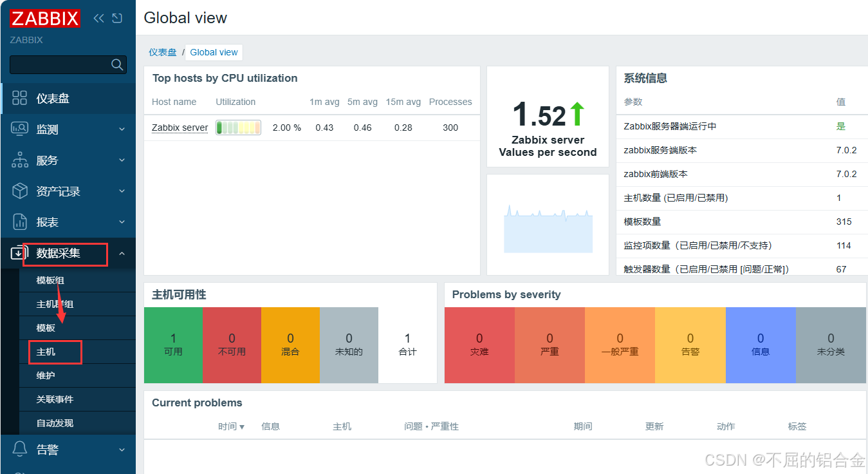Click the 15m avg value 0.28

(x=403, y=128)
